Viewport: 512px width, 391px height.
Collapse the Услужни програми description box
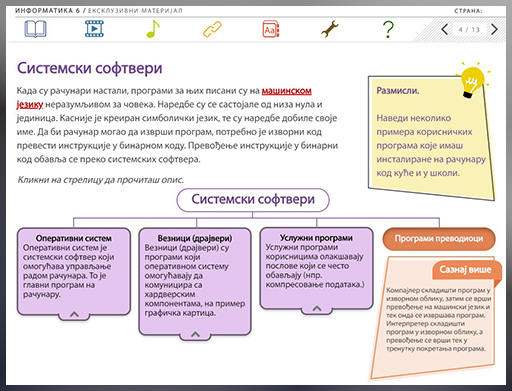(317, 309)
